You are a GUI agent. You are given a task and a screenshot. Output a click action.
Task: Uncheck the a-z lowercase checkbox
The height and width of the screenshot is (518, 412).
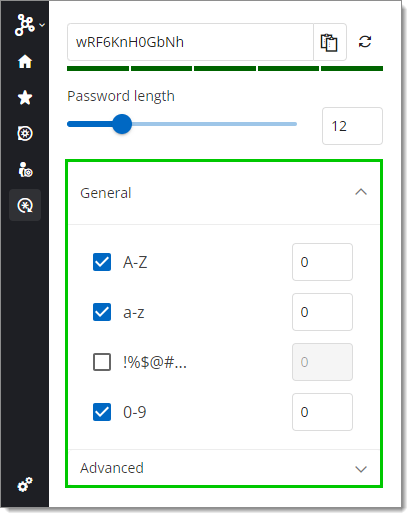click(102, 312)
